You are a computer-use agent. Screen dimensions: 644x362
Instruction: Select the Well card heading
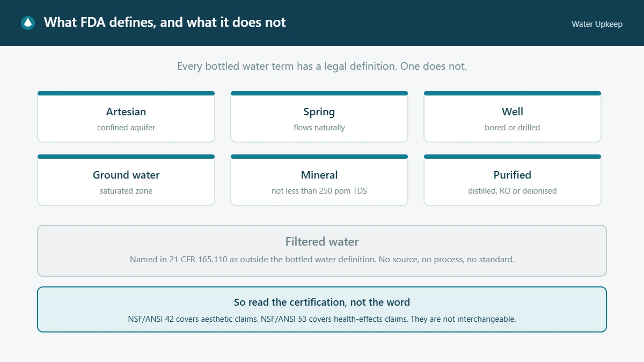coord(513,112)
